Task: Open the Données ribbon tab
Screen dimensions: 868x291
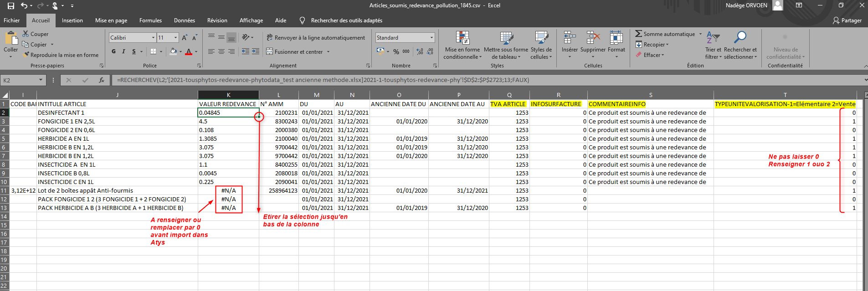Action: [x=184, y=20]
